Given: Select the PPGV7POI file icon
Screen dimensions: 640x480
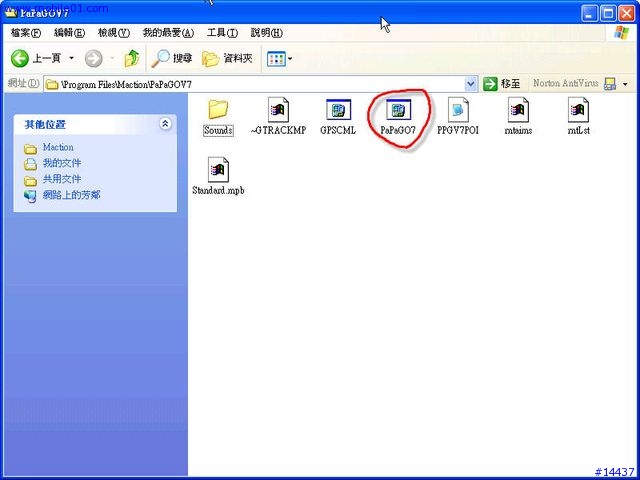Looking at the screenshot, I should [x=458, y=110].
